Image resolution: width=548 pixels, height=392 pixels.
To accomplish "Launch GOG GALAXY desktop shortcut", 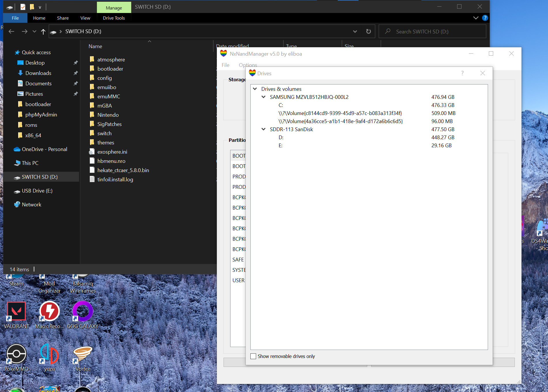I will 82,315.
